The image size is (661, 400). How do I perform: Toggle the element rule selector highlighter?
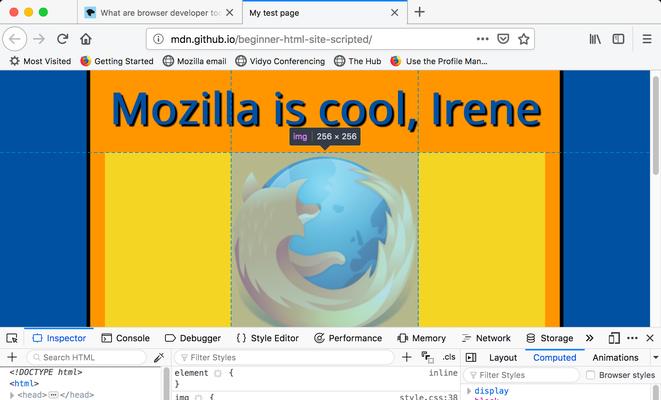pyautogui.click(x=218, y=373)
